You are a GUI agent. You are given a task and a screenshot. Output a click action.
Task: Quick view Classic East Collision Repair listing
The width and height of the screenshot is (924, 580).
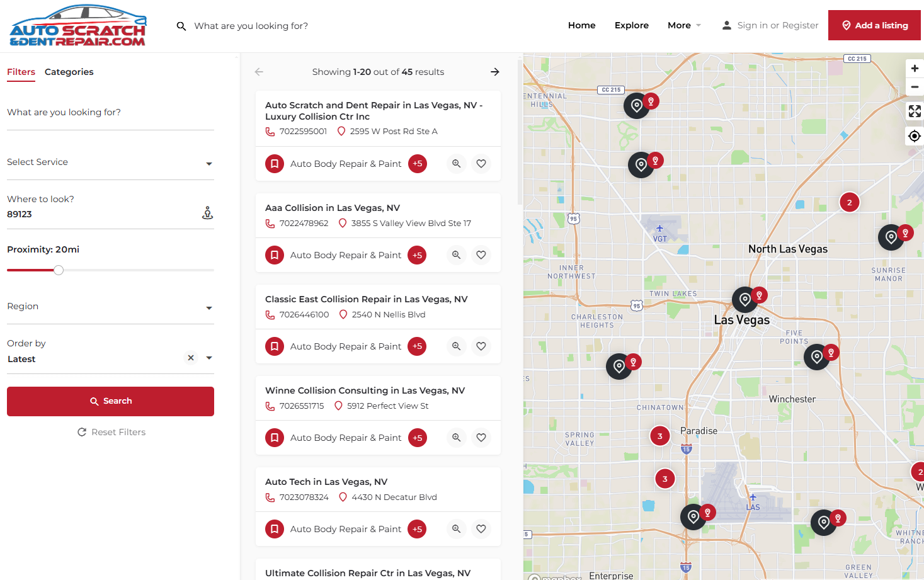tap(457, 346)
